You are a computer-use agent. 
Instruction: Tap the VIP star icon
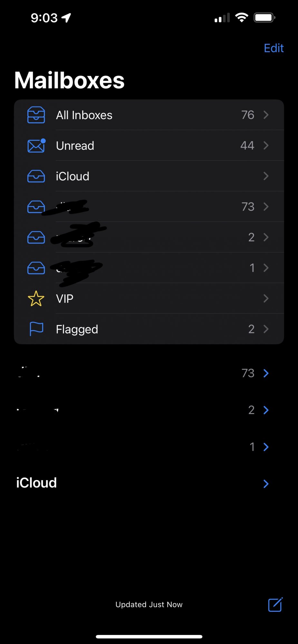pos(36,298)
